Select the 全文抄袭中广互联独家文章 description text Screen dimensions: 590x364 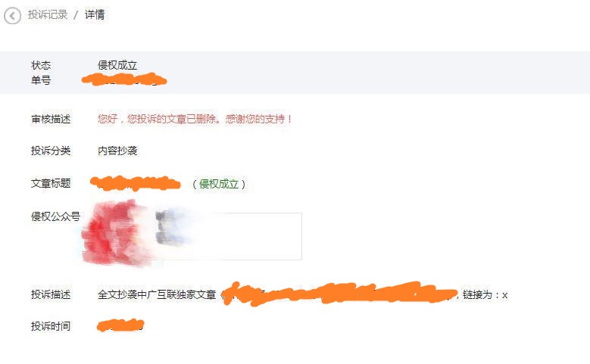(x=157, y=294)
